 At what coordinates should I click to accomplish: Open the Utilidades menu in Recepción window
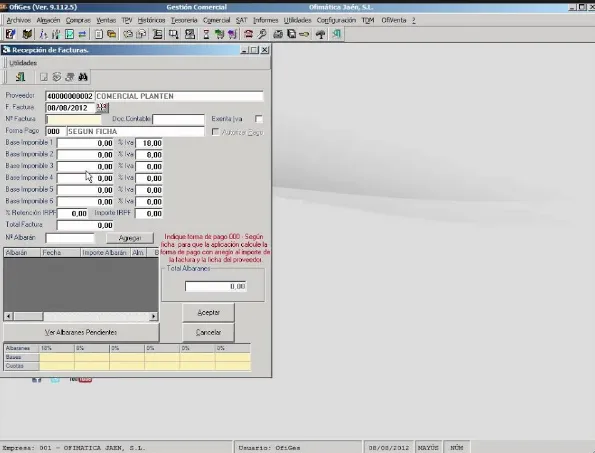[23, 63]
